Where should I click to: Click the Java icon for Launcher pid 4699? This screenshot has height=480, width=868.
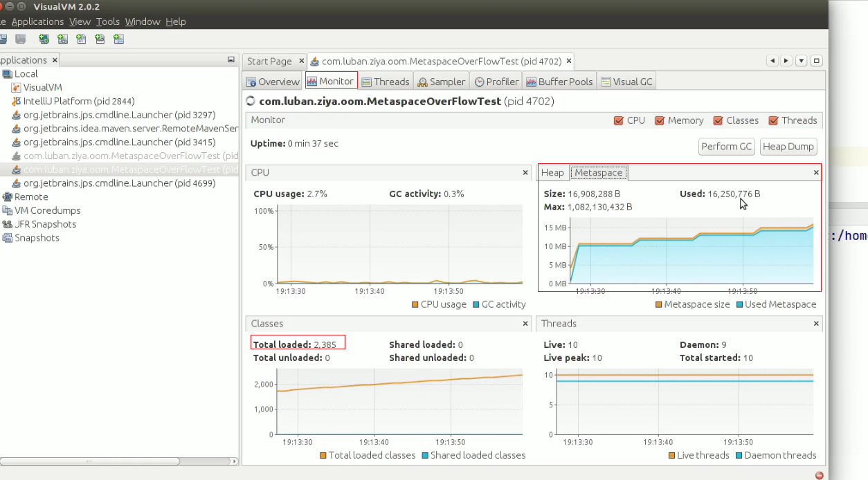coord(17,183)
